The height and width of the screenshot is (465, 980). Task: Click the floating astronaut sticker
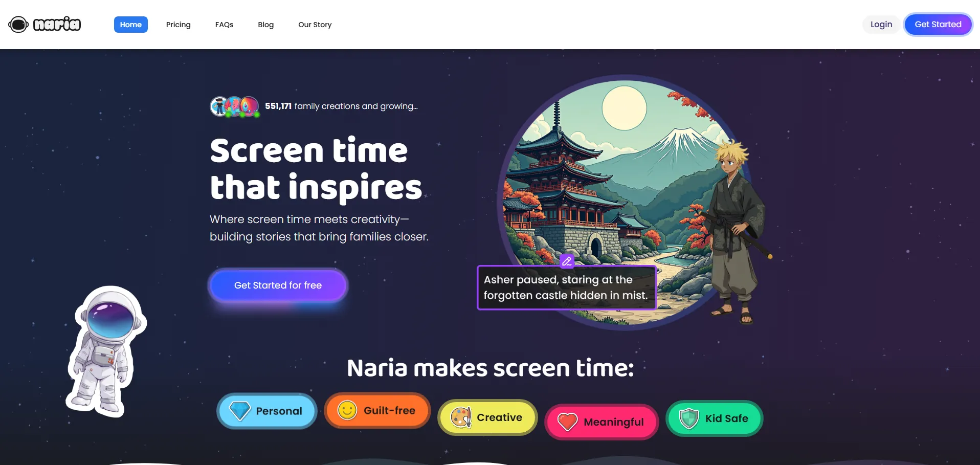(107, 351)
